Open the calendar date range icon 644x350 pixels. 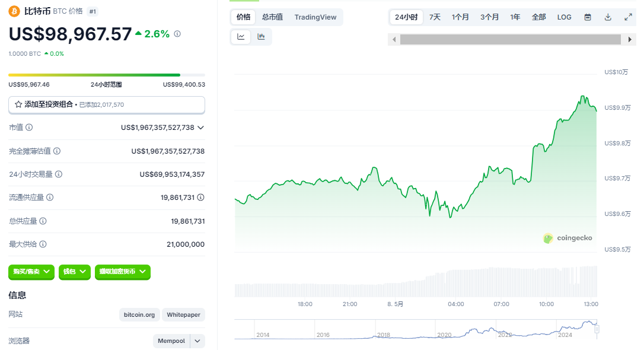coord(588,17)
